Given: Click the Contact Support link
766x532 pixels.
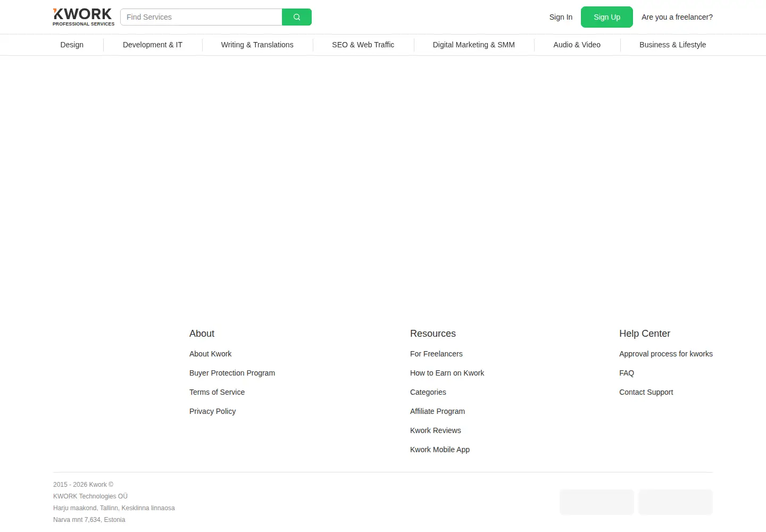Looking at the screenshot, I should click(646, 392).
